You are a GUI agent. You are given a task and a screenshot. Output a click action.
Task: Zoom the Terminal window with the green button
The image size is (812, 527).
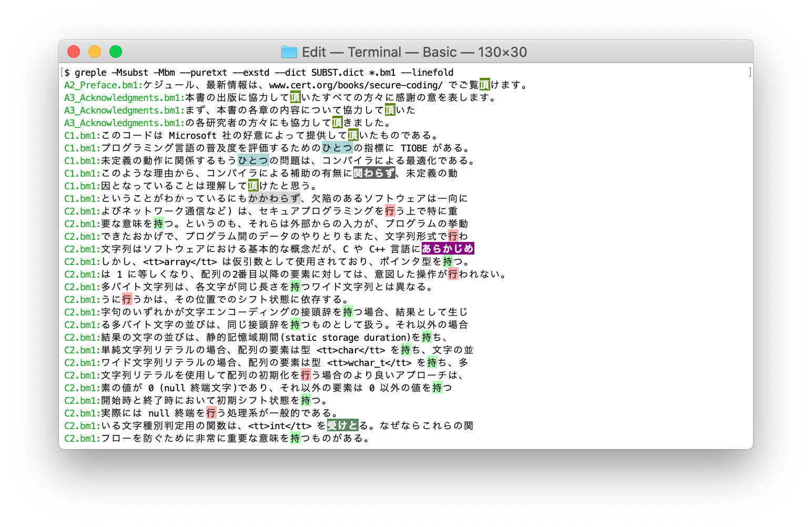coord(116,52)
